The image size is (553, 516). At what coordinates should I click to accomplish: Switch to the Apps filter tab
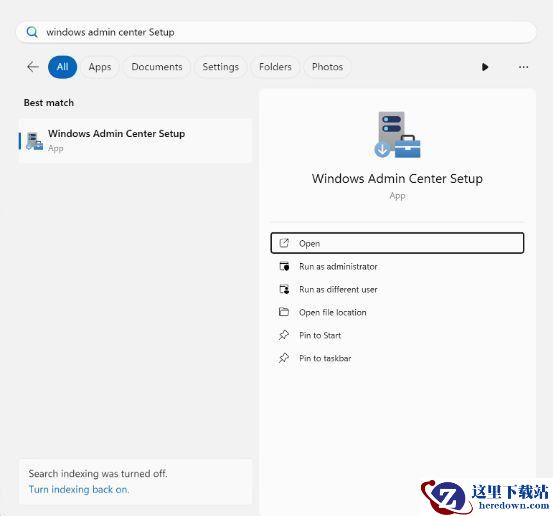click(100, 67)
